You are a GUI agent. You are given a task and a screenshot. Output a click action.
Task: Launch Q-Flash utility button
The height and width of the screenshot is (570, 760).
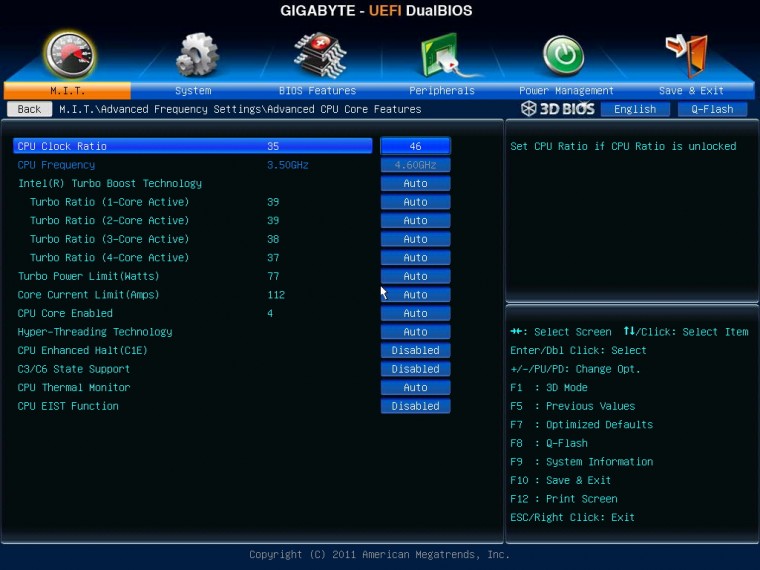point(712,109)
